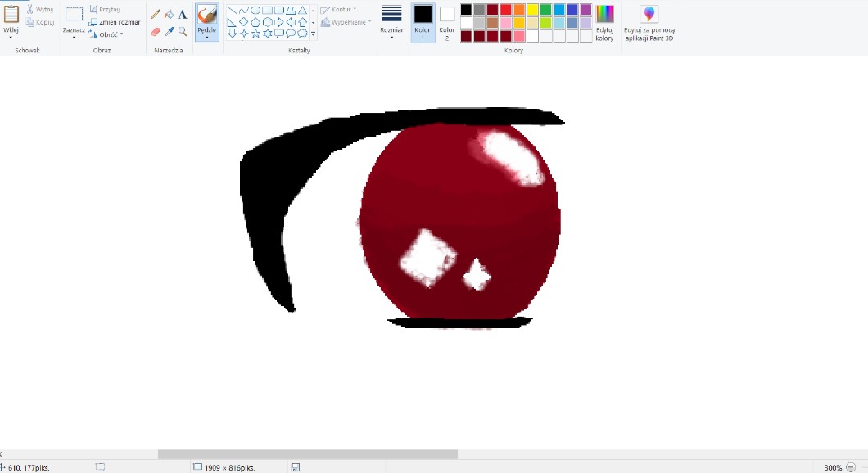
Task: Switch to Kolor 2 background color
Action: [x=447, y=22]
